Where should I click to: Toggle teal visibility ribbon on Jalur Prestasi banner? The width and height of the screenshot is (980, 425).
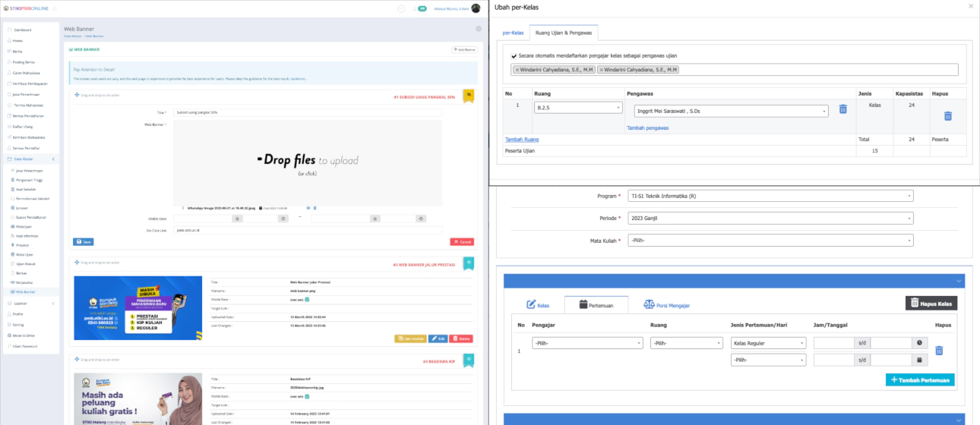[x=469, y=263]
